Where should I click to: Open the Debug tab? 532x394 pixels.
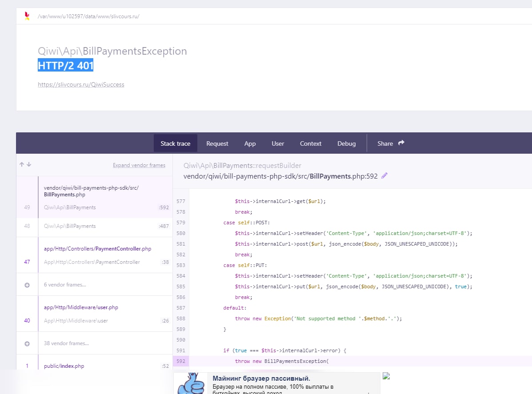click(346, 143)
